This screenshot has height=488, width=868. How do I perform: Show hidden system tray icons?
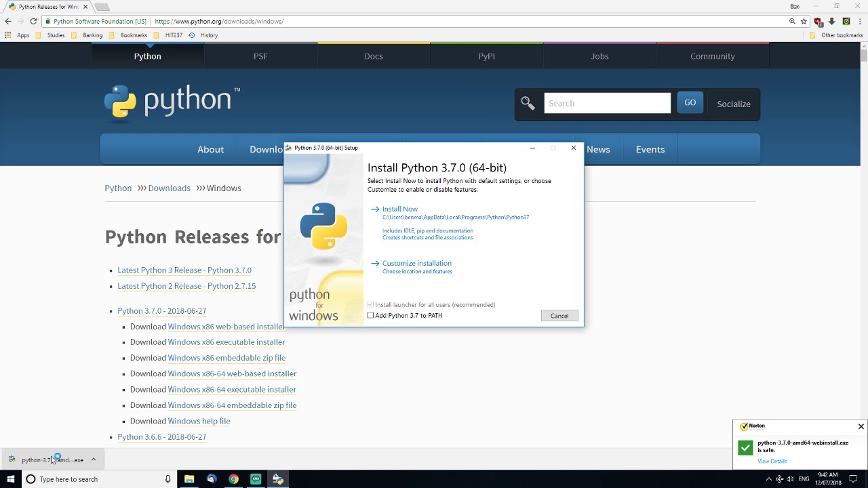[768, 479]
